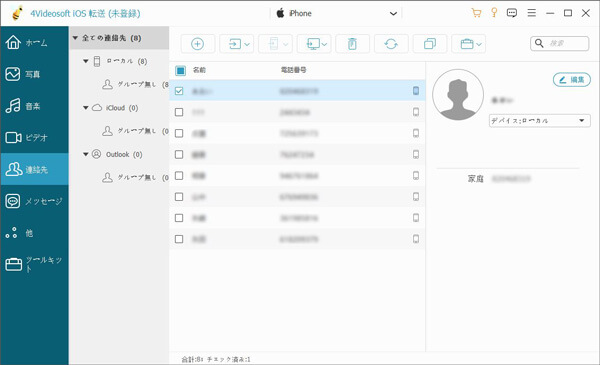Toggle the select-all checkbox in list header
The image size is (600, 365).
click(180, 70)
